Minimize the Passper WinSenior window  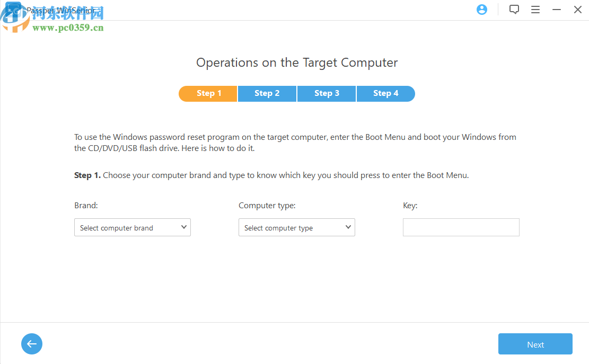[x=557, y=10]
